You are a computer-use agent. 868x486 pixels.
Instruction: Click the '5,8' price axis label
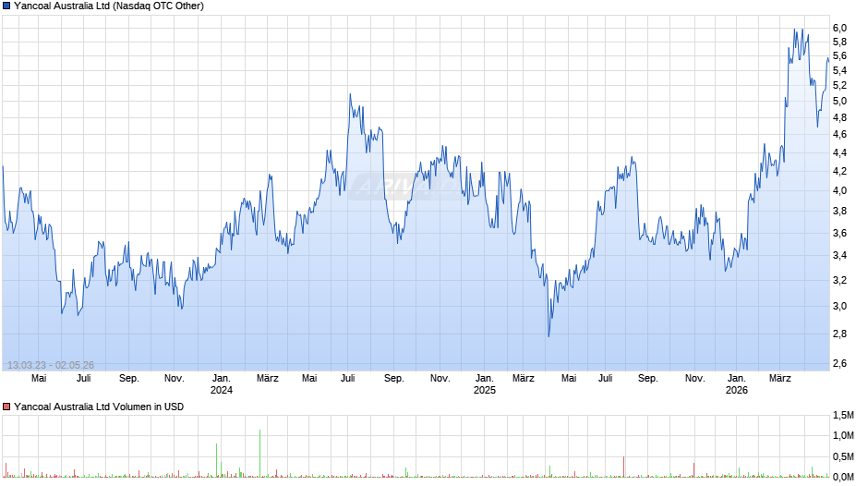[x=839, y=43]
